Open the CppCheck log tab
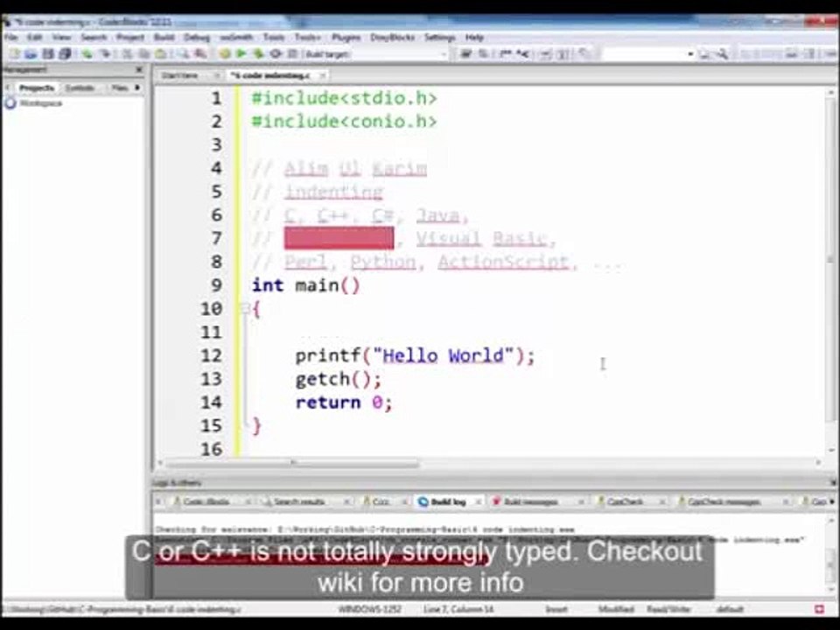This screenshot has width=840, height=630. pos(624,501)
